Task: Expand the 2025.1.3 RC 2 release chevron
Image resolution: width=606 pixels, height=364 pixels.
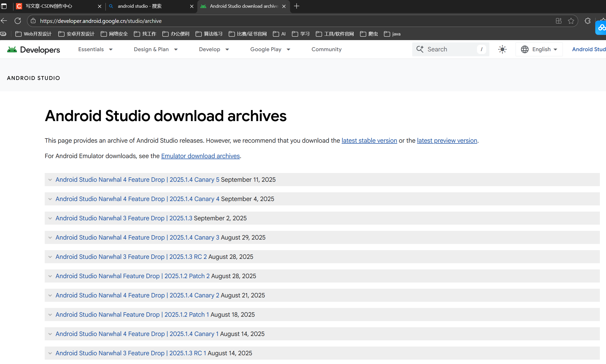Action: [50, 257]
